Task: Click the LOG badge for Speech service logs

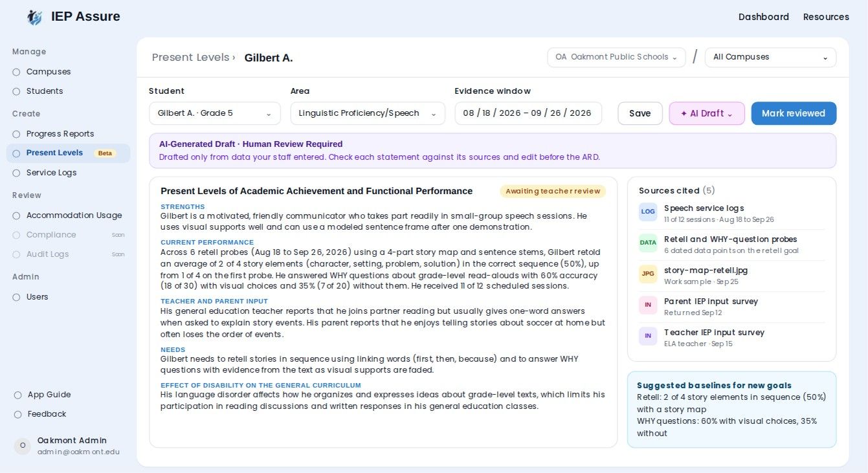Action: coord(648,212)
